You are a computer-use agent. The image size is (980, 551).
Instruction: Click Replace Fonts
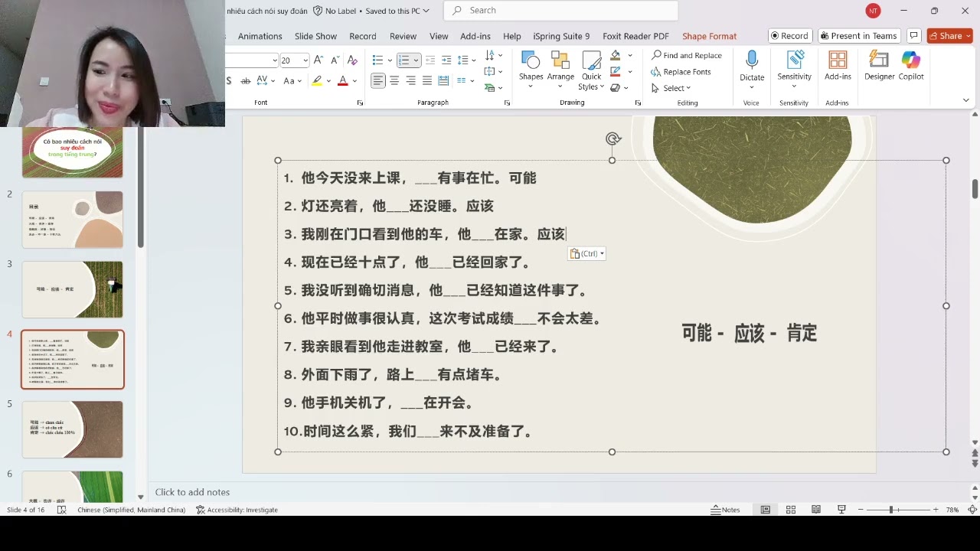point(681,72)
